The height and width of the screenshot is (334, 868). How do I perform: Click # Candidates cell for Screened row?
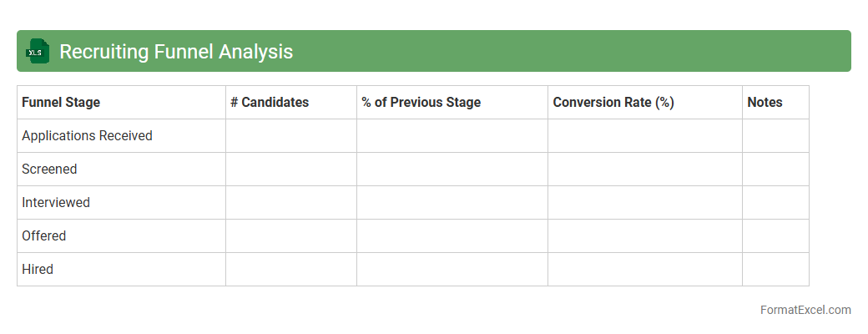point(290,170)
